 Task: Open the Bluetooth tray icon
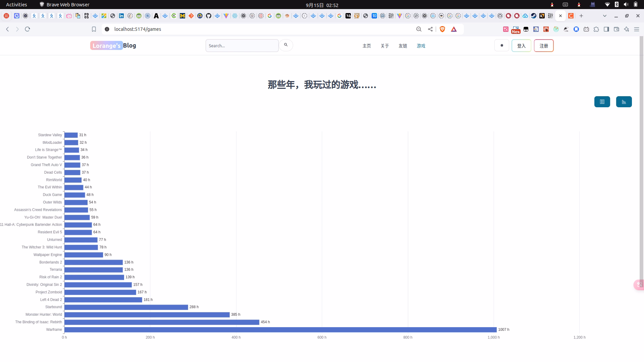pos(616,5)
